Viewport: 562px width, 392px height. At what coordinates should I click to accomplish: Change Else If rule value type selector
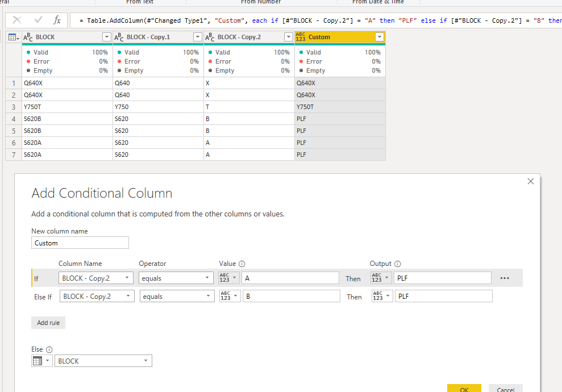point(230,297)
